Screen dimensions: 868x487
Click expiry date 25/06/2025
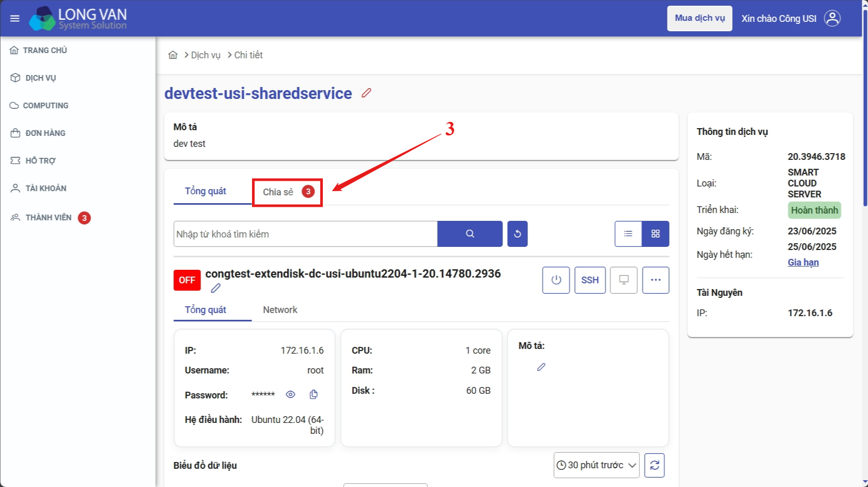click(812, 247)
